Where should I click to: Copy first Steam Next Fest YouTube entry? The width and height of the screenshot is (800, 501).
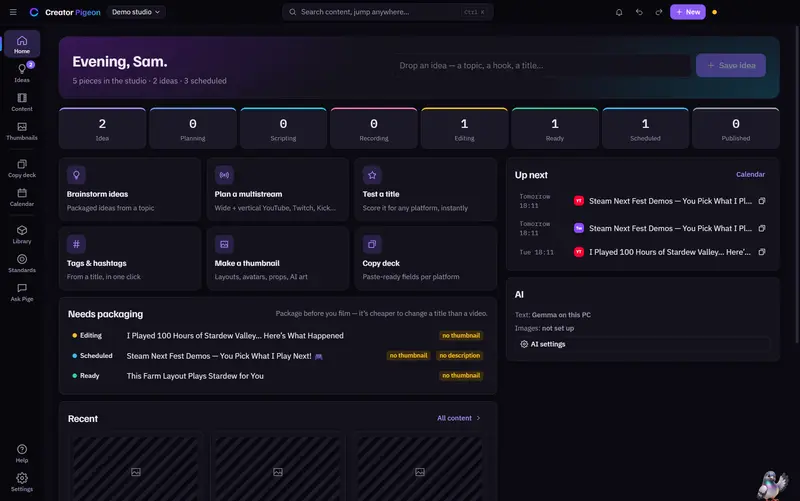tap(762, 201)
